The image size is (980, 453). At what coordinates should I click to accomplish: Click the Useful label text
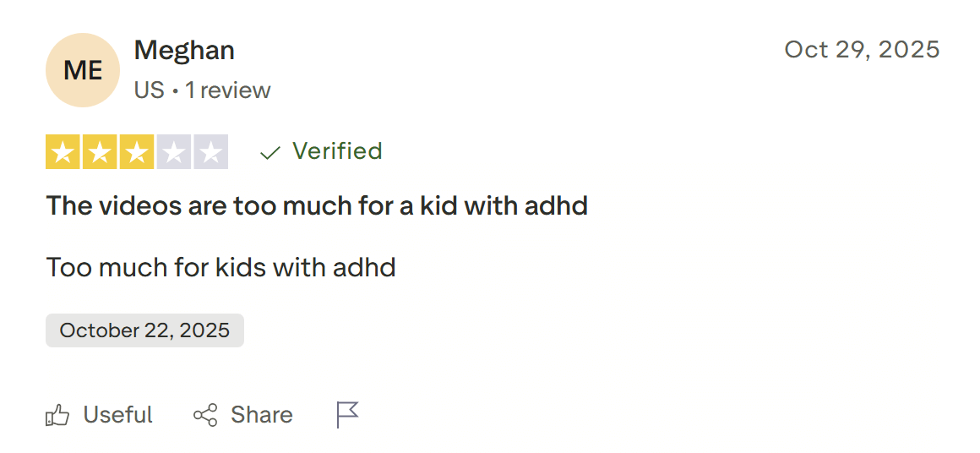(118, 415)
